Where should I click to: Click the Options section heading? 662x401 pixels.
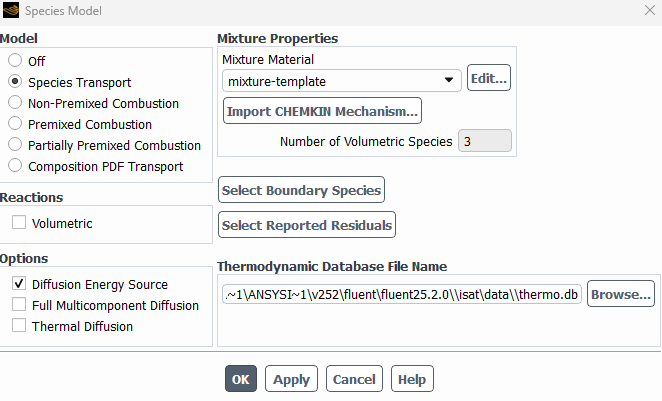[x=24, y=258]
